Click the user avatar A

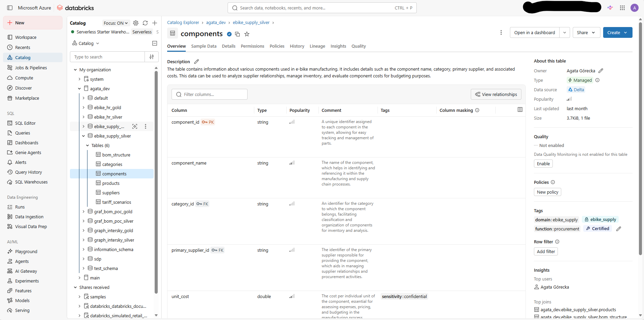[635, 8]
